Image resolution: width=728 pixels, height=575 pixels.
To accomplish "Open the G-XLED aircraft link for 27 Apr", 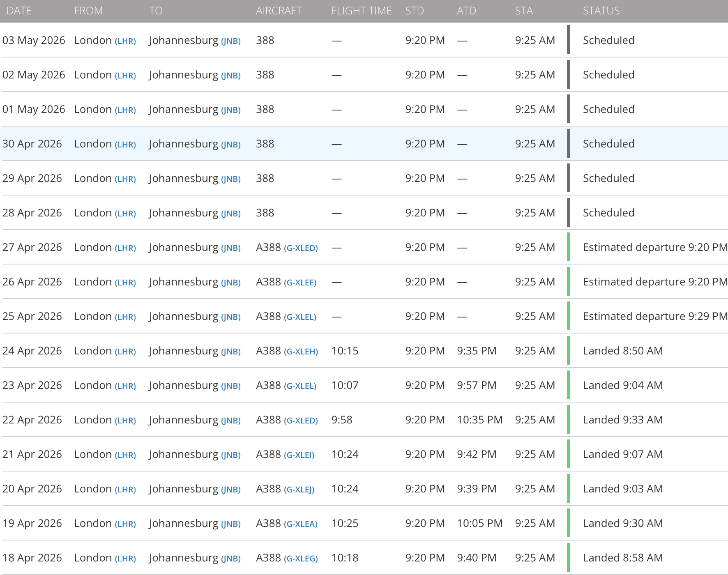I will tap(301, 248).
